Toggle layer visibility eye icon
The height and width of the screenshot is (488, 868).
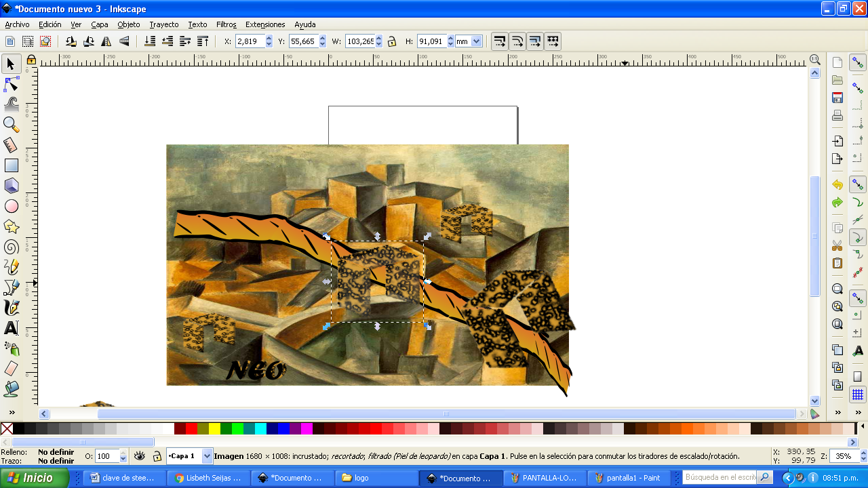[x=139, y=456]
